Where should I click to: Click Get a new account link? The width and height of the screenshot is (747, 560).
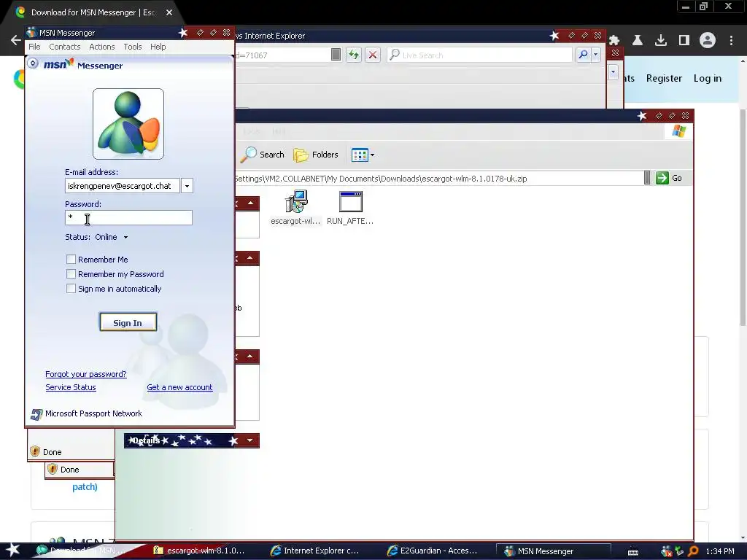pos(179,388)
